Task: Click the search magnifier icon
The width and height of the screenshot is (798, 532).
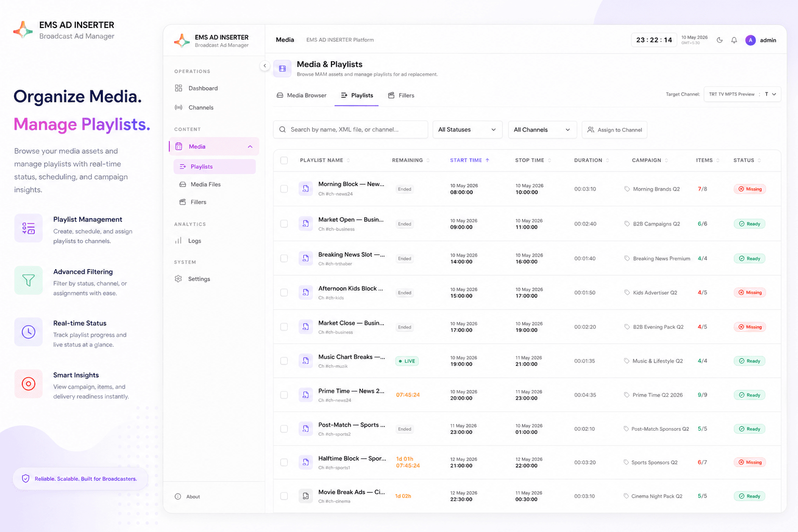Action: [283, 129]
